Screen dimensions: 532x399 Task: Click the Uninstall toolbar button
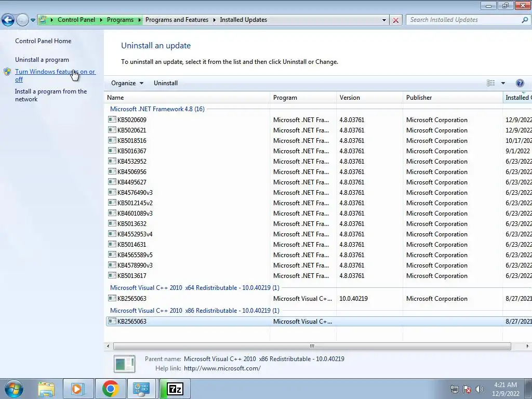pos(166,83)
